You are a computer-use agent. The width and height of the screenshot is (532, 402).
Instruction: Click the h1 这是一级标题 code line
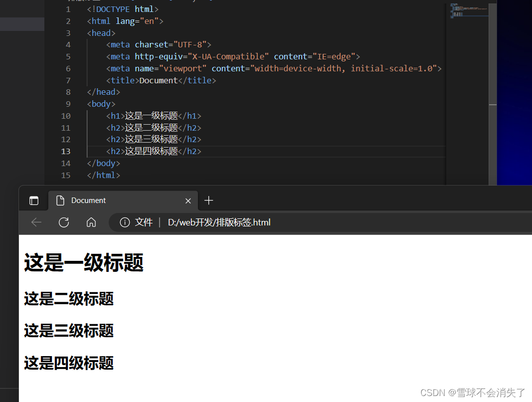(154, 116)
